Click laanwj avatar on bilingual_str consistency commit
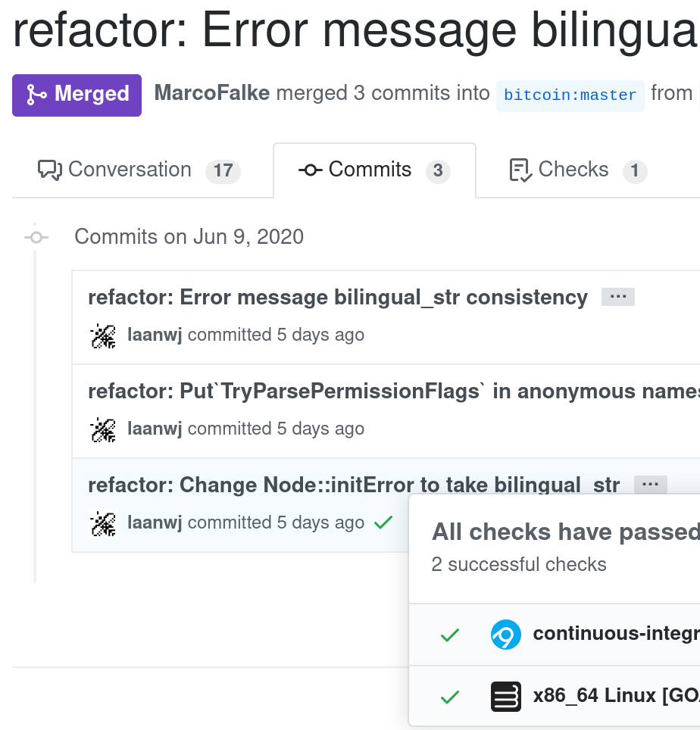Image resolution: width=700 pixels, height=730 pixels. tap(103, 335)
